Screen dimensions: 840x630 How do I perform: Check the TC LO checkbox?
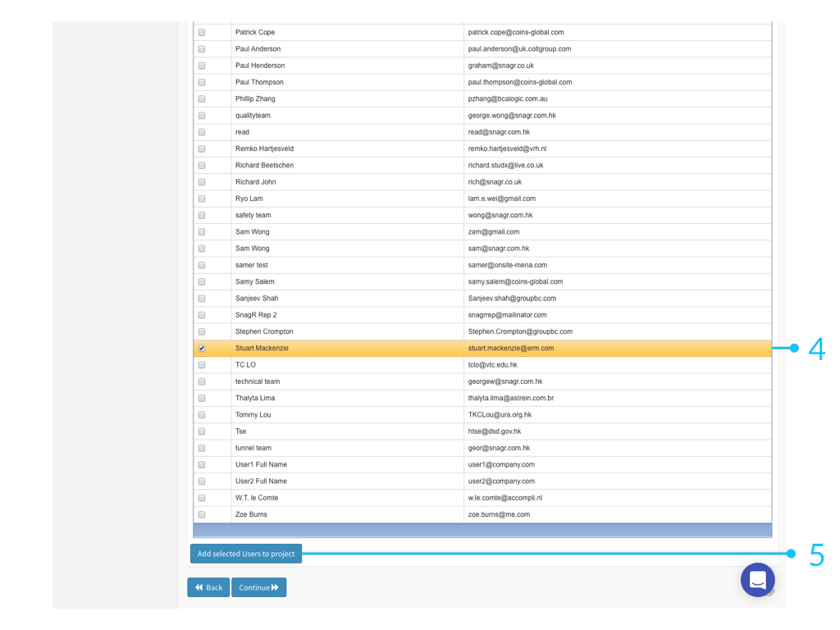202,365
